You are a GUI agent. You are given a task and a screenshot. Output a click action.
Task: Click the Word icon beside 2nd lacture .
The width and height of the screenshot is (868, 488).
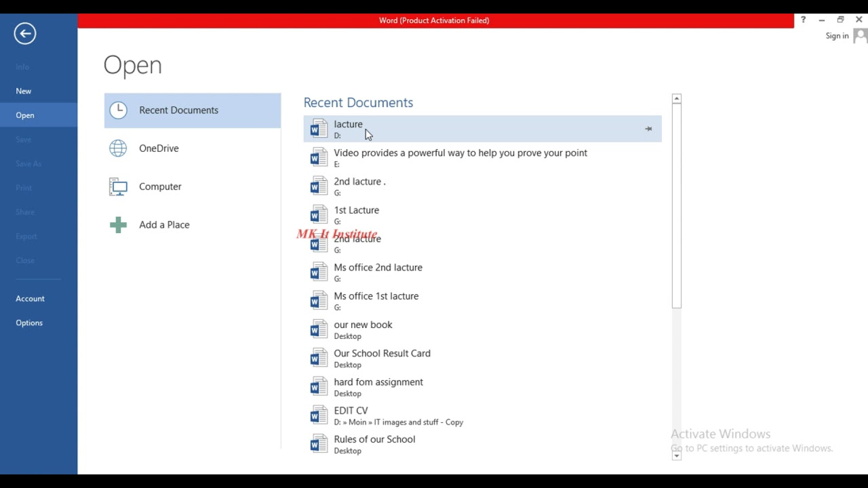click(319, 186)
